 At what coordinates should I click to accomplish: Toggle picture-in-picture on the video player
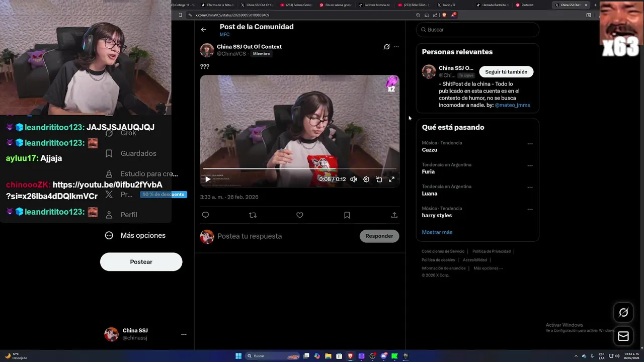click(x=379, y=179)
